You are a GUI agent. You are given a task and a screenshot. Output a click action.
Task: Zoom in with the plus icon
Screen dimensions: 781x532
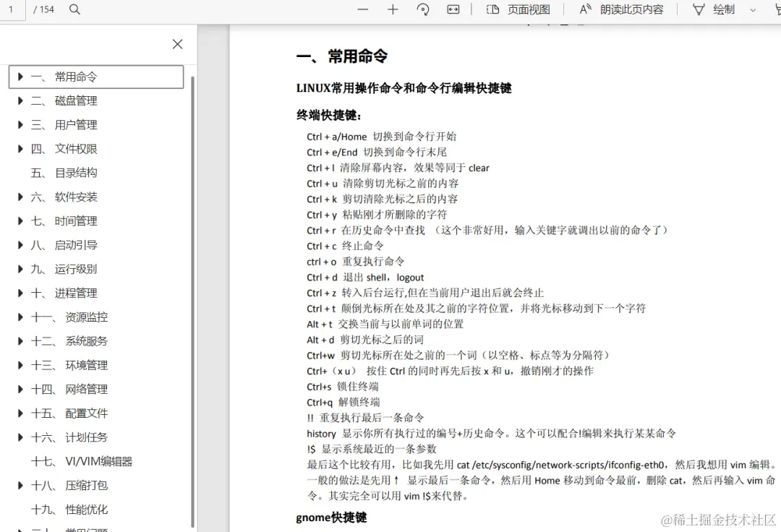393,10
